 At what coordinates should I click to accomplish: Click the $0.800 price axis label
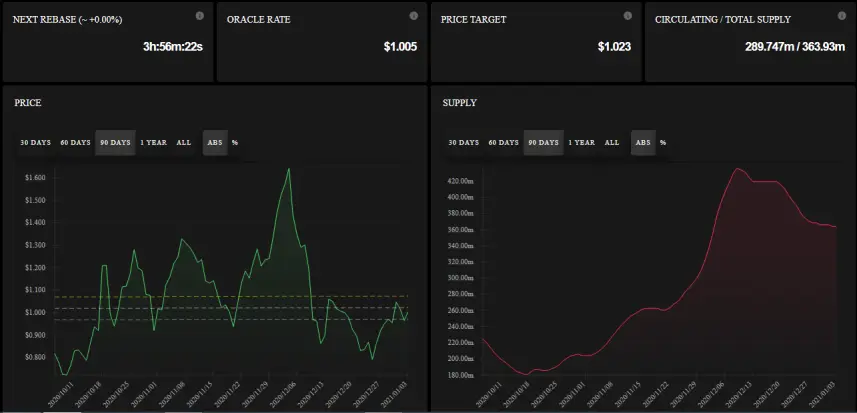point(34,357)
